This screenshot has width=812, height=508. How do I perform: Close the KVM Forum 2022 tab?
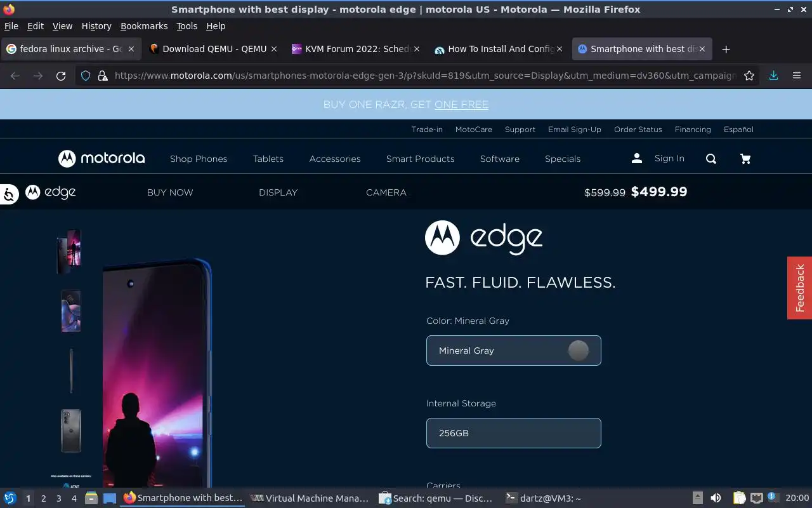click(417, 49)
